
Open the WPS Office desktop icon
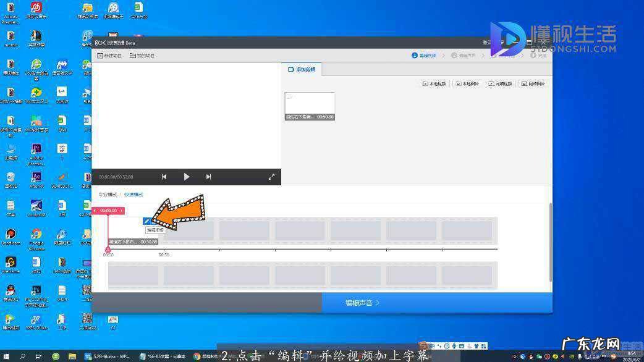36,322
